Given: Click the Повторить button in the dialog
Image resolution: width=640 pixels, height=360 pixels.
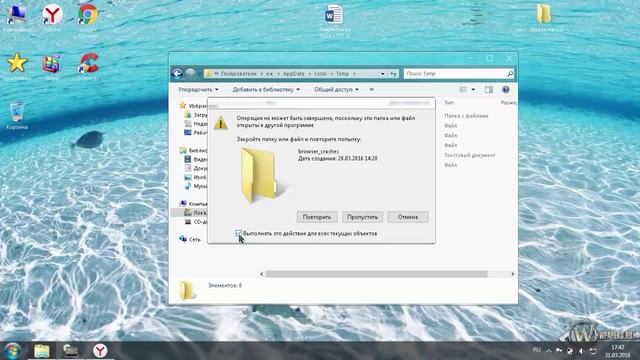Looking at the screenshot, I should tap(317, 217).
